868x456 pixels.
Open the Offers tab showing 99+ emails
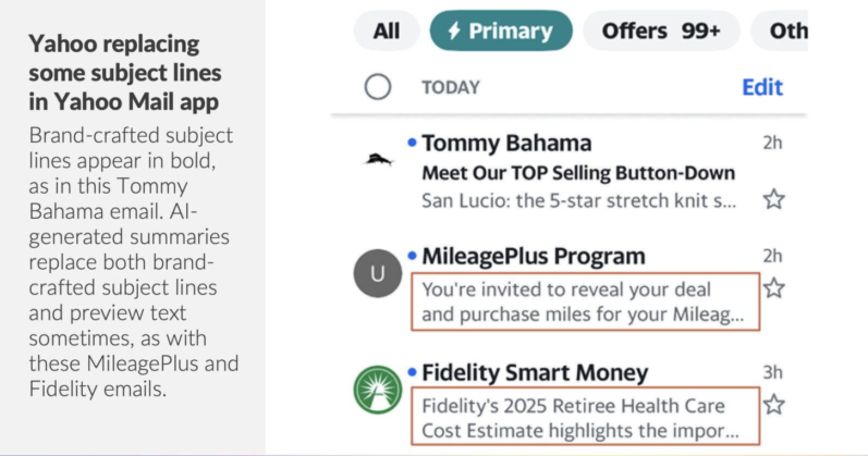[661, 31]
